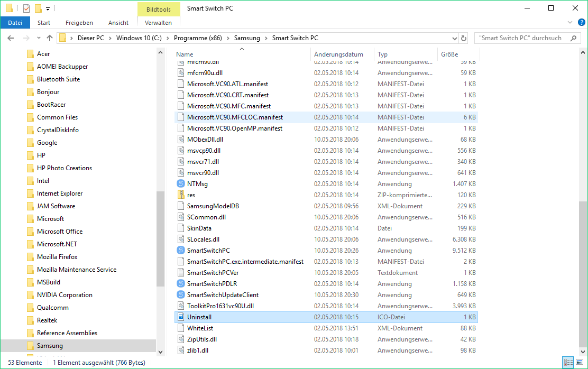This screenshot has width=588, height=369.
Task: Select the Microsoft Office folder
Action: click(x=60, y=232)
